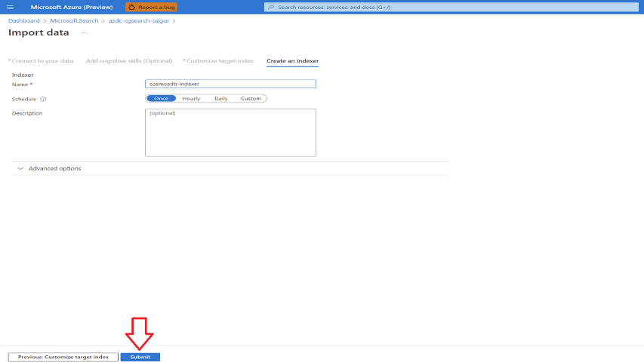This screenshot has height=362, width=644.
Task: Go to the Dashboard breadcrumb
Action: (24, 20)
